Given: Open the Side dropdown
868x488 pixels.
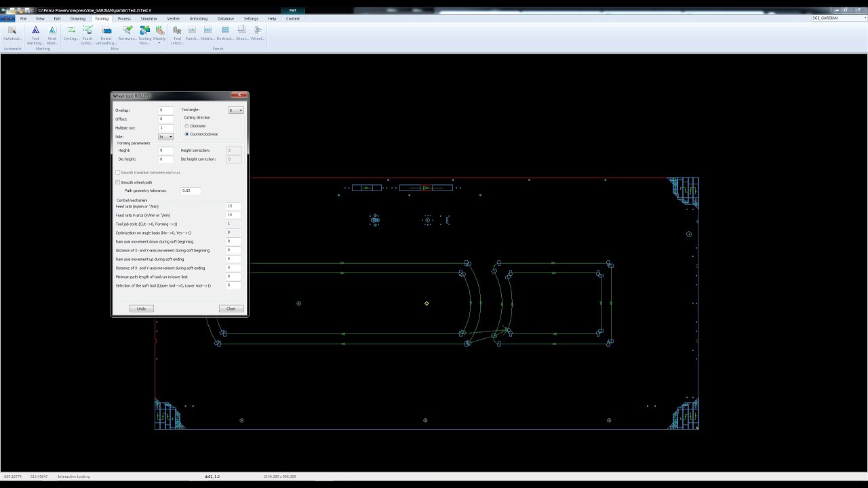Looking at the screenshot, I should (165, 137).
